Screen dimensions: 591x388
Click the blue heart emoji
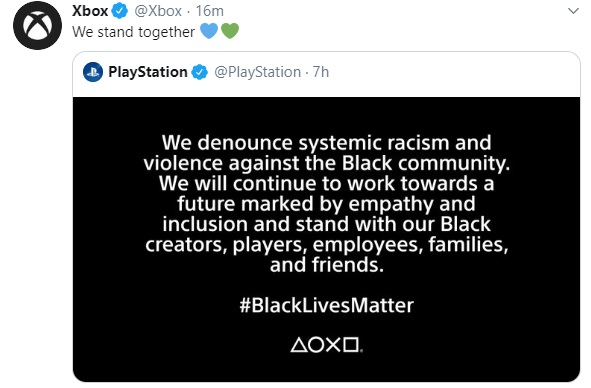point(209,31)
